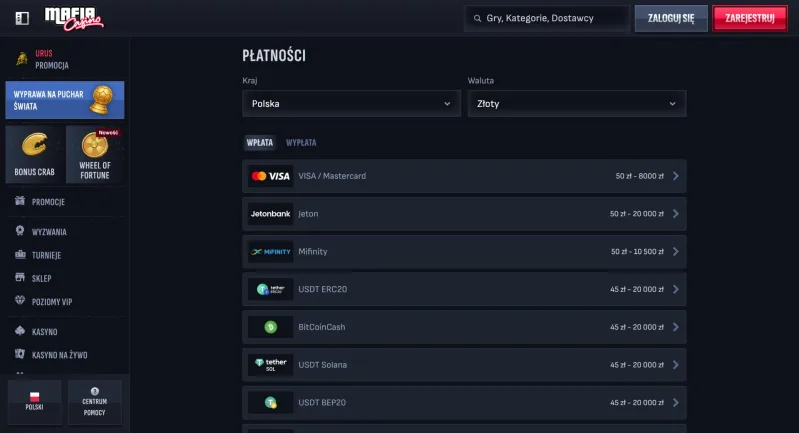Open the Bonus Crab tile
Screen dimensions: 799x433
coord(35,154)
